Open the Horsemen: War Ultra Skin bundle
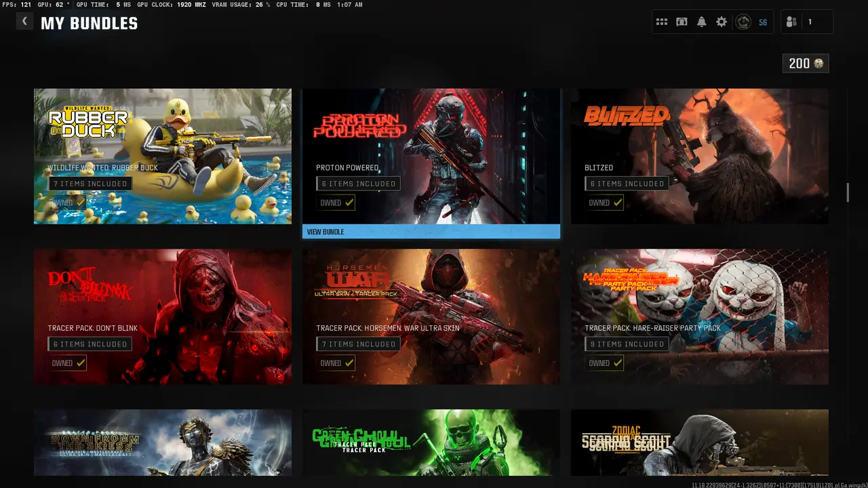 [431, 317]
